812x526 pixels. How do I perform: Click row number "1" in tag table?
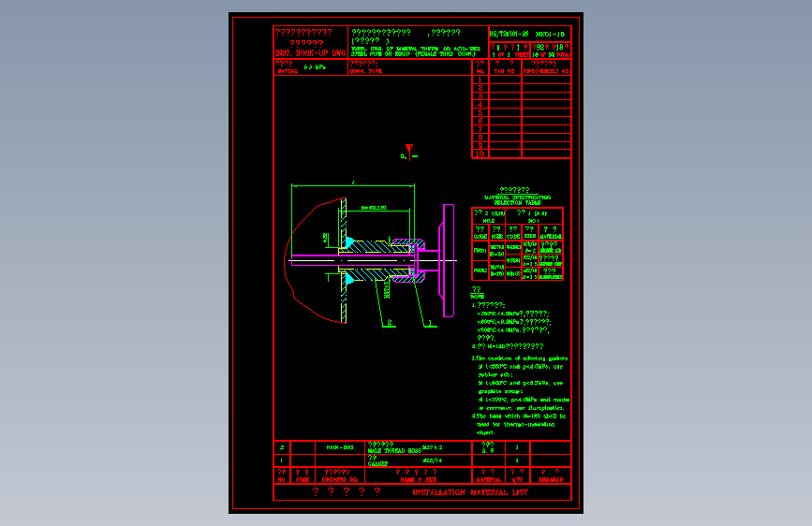[480, 80]
